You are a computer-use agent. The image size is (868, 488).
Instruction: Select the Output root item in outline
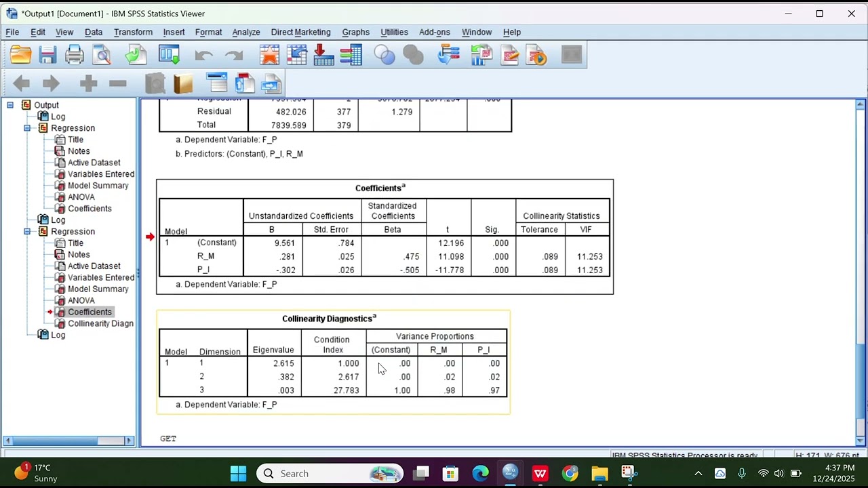[x=46, y=105]
